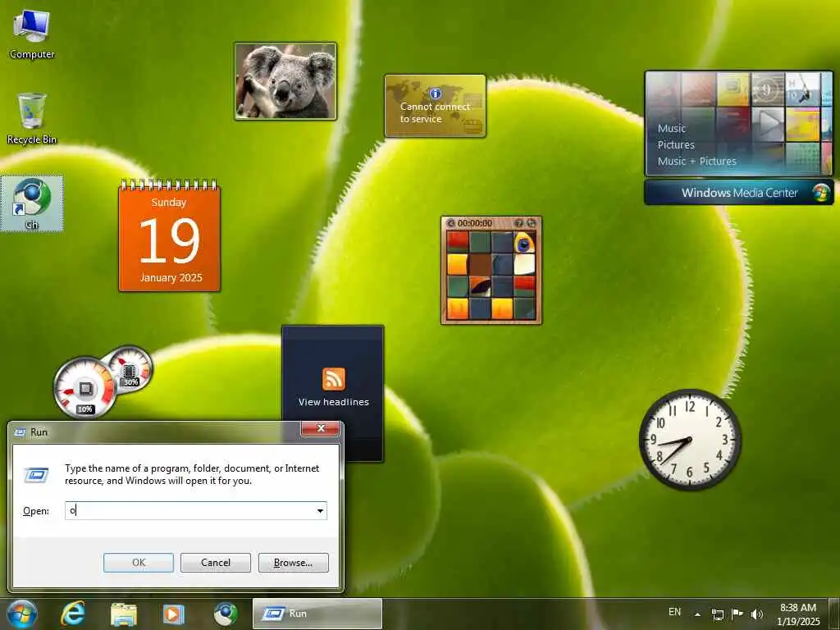Close the Run dialog
Screen dimensions: 840x630
pyautogui.click(x=321, y=428)
